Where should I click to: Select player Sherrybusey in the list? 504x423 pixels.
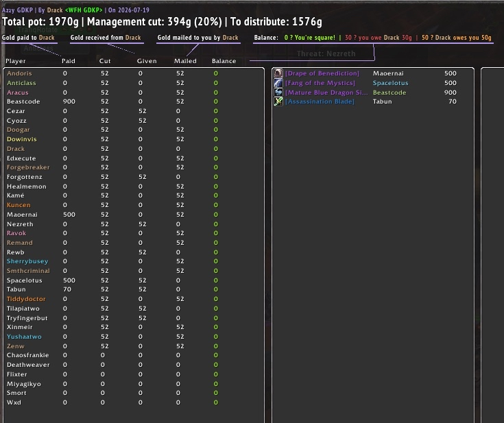click(x=27, y=261)
